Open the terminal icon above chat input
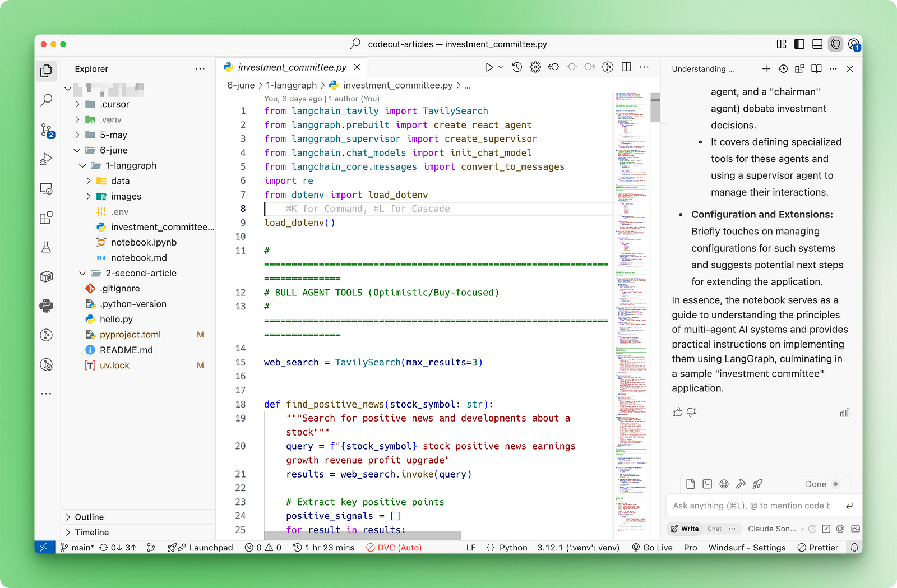The height and width of the screenshot is (588, 897). (x=708, y=484)
